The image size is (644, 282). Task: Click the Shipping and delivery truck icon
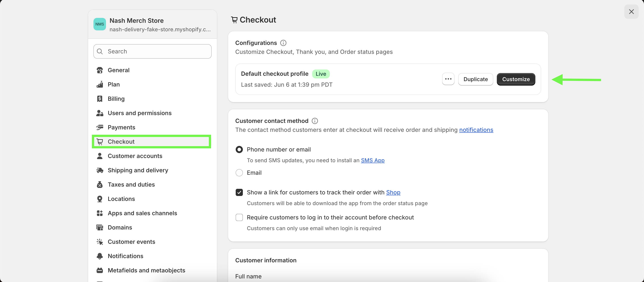[100, 170]
